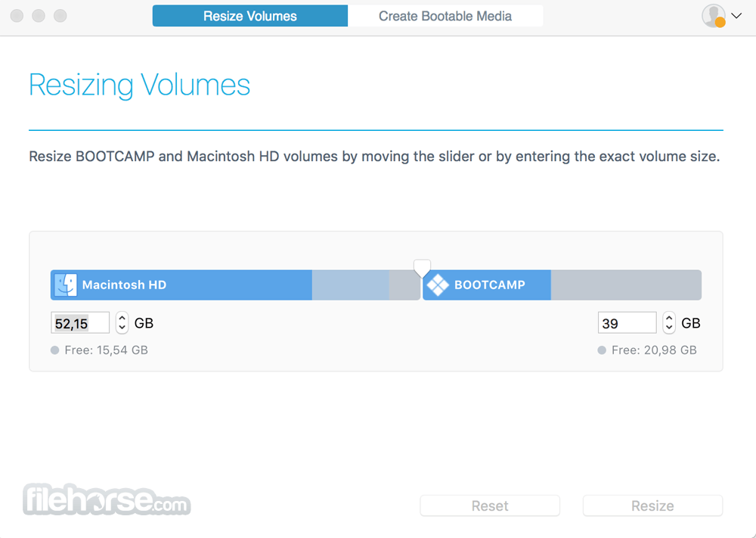756x538 pixels.
Task: Click the Macintosh HD Finder icon
Action: (x=65, y=285)
